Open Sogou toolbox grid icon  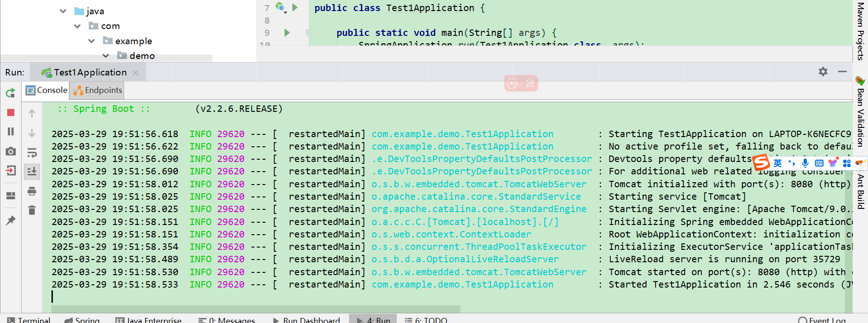(847, 163)
